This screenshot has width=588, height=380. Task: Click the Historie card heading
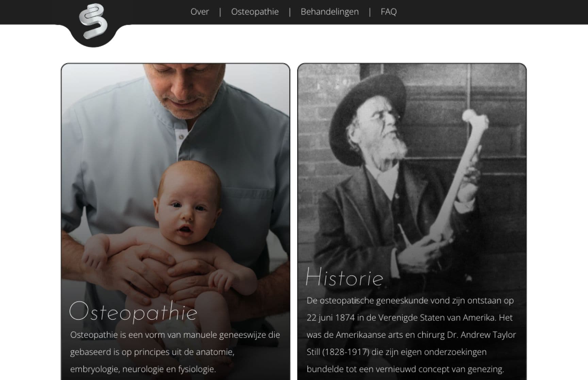tap(344, 277)
